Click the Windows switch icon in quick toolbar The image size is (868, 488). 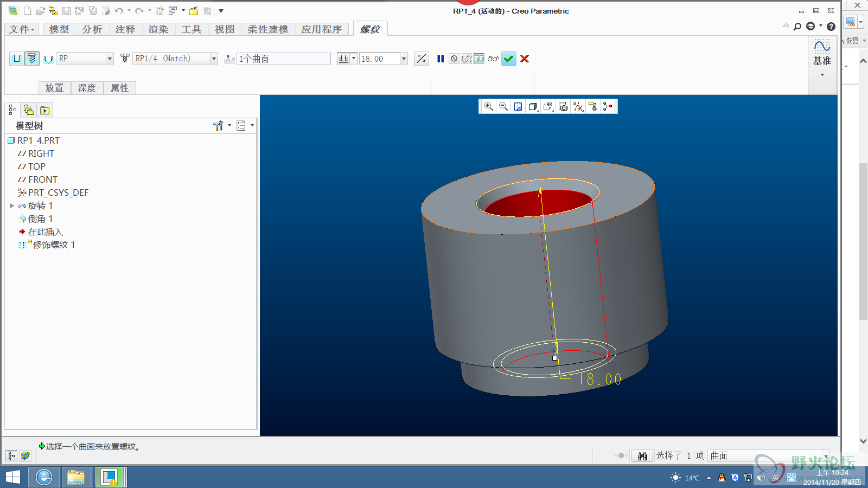pyautogui.click(x=173, y=11)
